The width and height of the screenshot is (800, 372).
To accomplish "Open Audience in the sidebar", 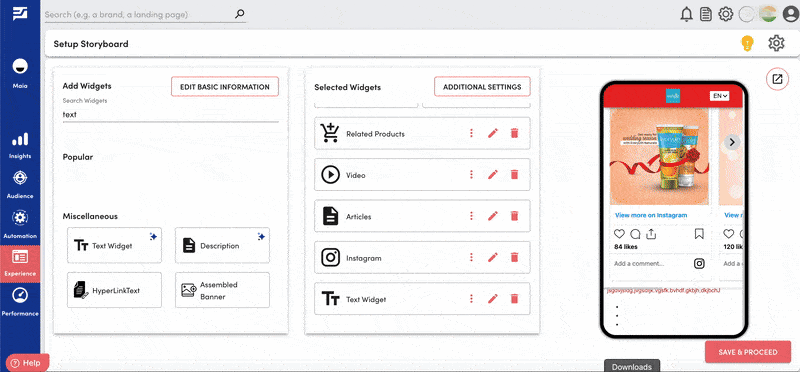I will pos(20,185).
